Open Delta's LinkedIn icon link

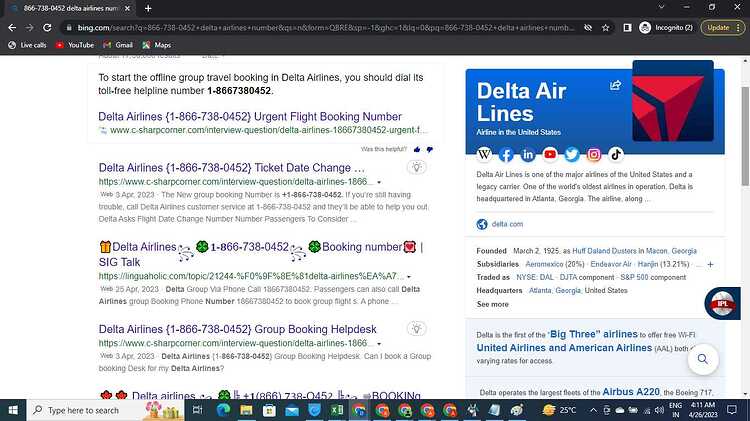[528, 154]
